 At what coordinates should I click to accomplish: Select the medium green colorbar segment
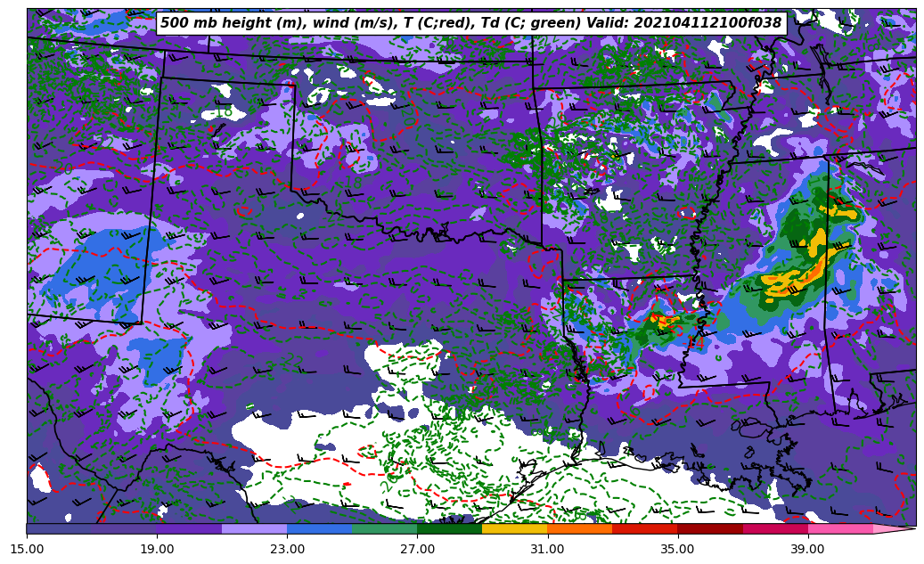[384, 528]
